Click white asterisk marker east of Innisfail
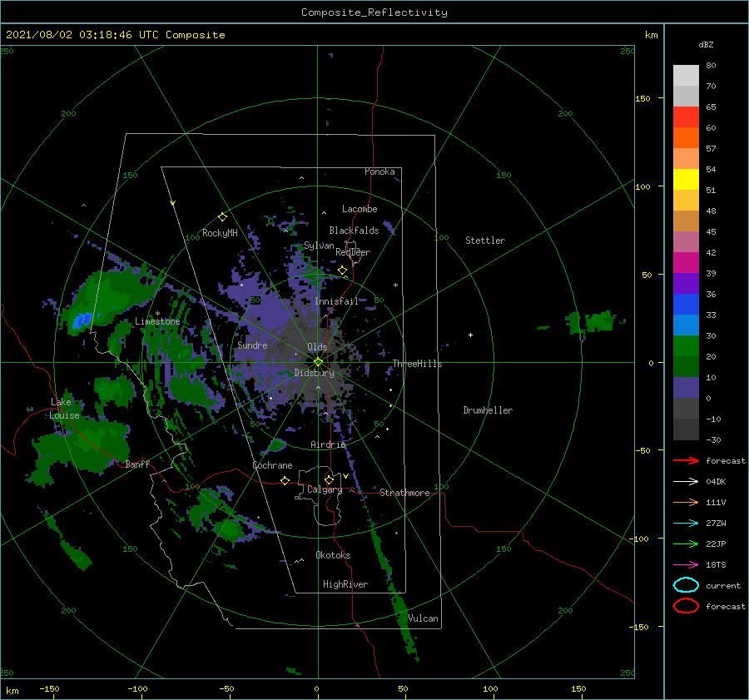The height and width of the screenshot is (700, 749). click(x=395, y=285)
